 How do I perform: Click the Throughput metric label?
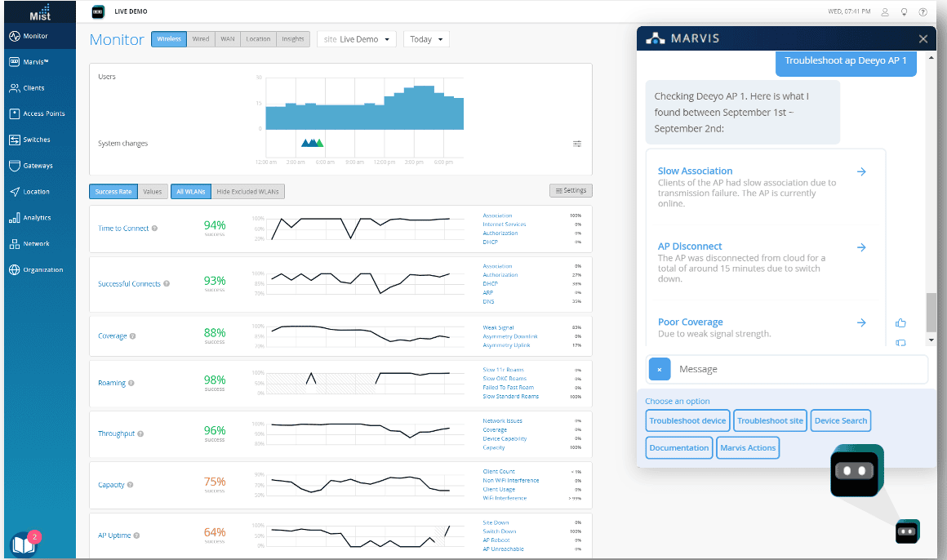pyautogui.click(x=117, y=433)
